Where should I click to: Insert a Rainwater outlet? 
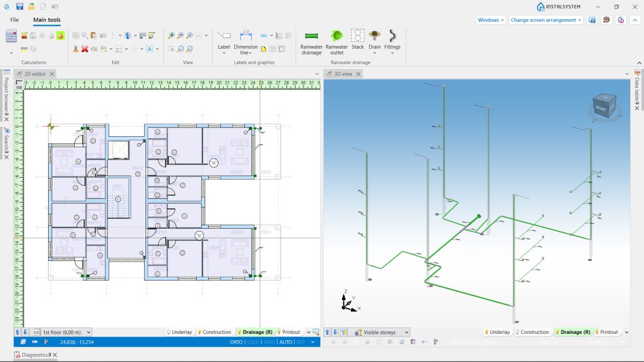[x=337, y=43]
